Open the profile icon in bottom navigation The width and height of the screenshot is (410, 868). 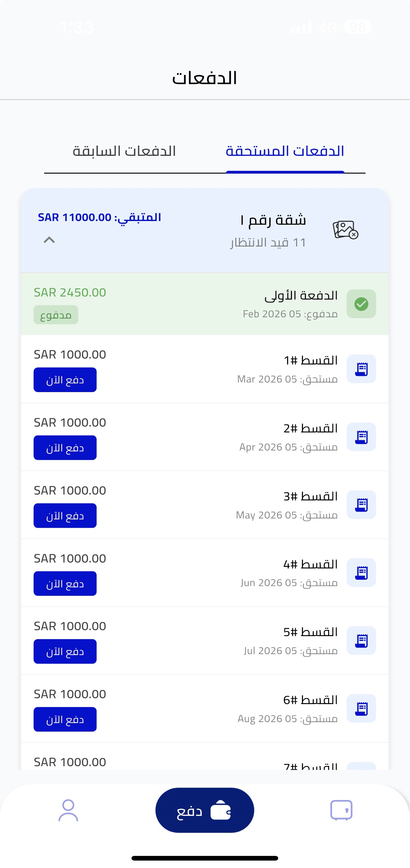point(69,810)
